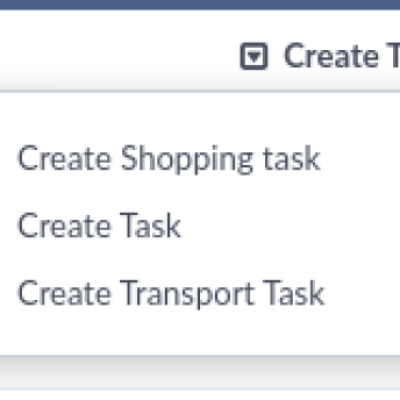Open the Create dropdown toggle
This screenshot has height=400, width=400.
click(x=254, y=56)
